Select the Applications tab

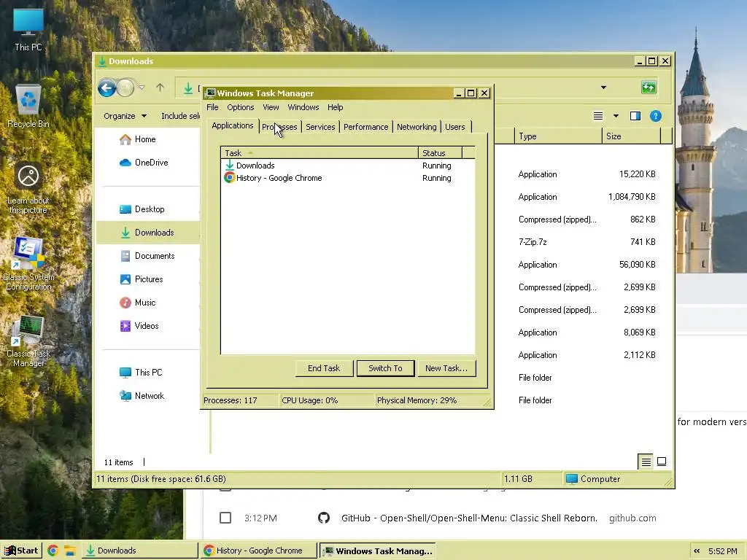click(x=233, y=125)
